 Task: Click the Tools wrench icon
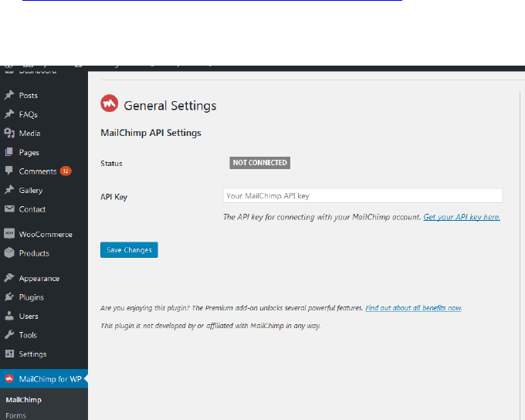pyautogui.click(x=9, y=334)
